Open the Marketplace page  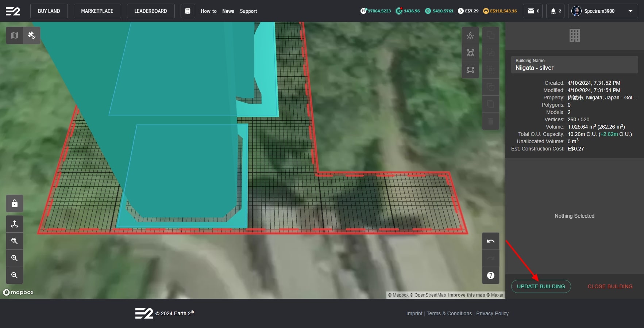coord(97,11)
